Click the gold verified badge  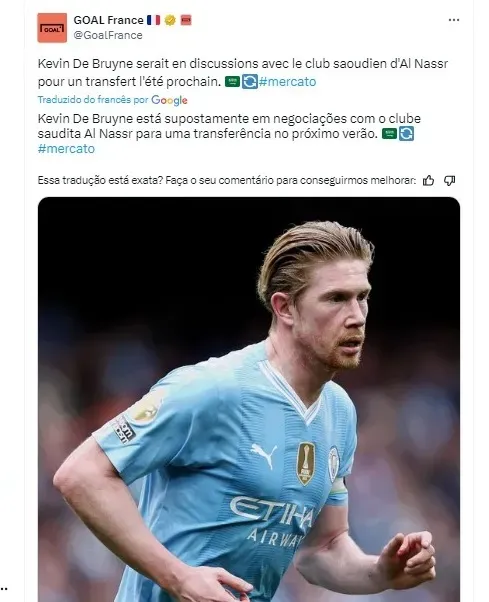[170, 20]
